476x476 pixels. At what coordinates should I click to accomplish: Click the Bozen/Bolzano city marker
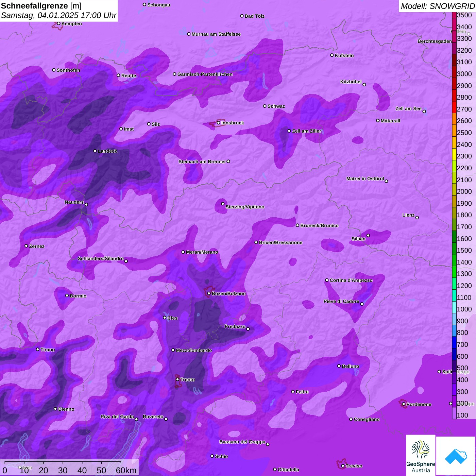tap(209, 293)
